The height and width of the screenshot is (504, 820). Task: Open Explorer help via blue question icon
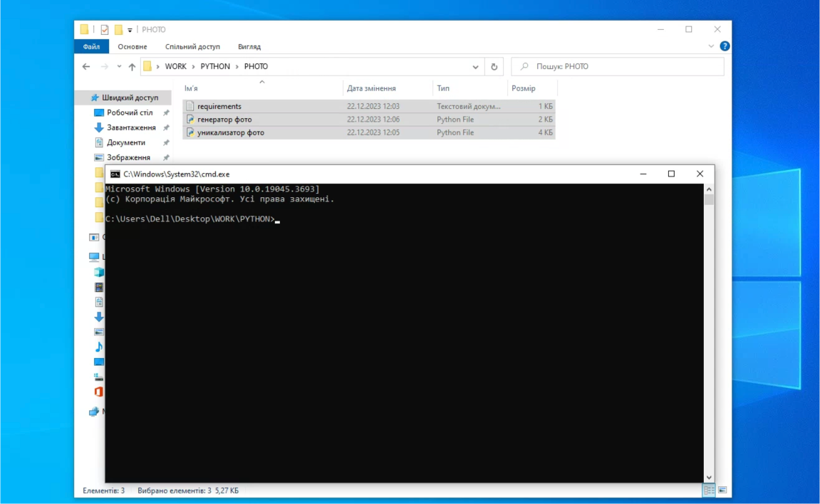[725, 46]
